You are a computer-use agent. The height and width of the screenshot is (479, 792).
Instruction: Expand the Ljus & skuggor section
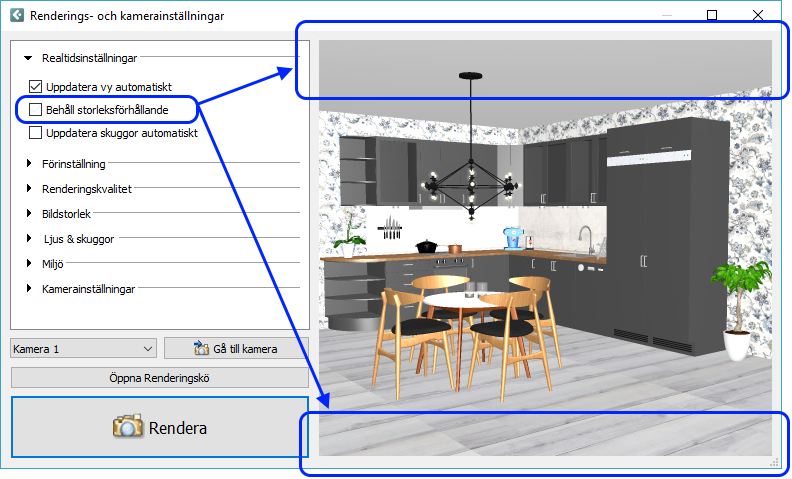pos(29,239)
